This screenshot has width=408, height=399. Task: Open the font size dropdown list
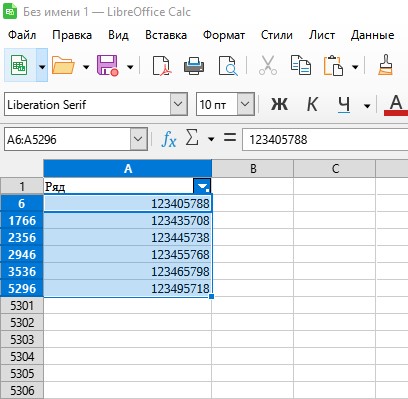coord(245,104)
